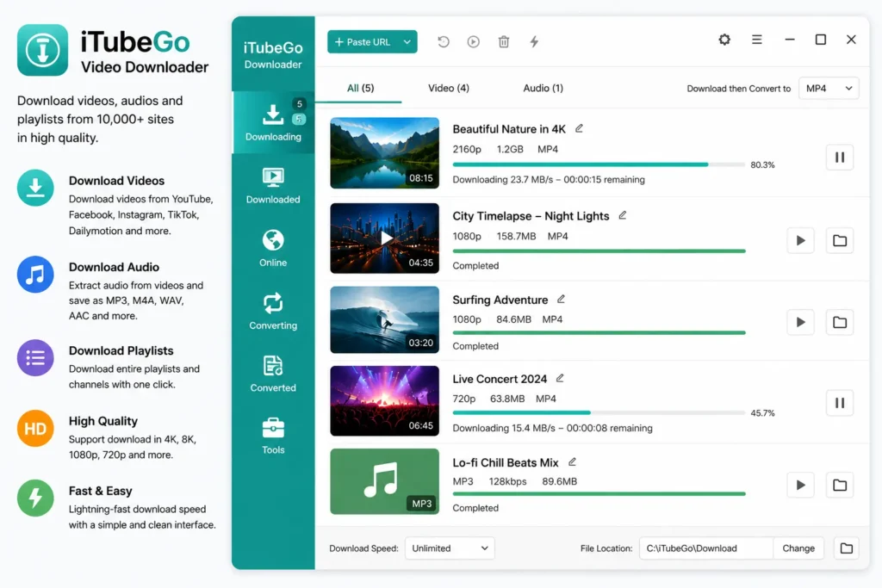Click the restart/refresh downloads toolbar icon

coord(444,41)
